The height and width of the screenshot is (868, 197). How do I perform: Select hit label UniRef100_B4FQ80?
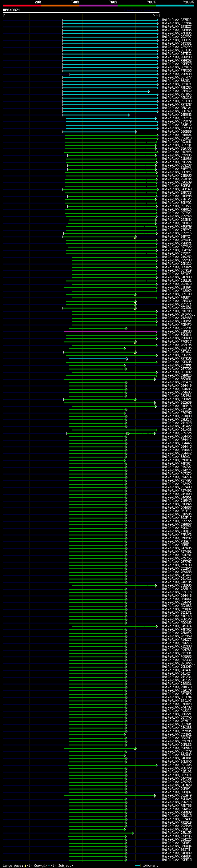pyautogui.click(x=177, y=853)
